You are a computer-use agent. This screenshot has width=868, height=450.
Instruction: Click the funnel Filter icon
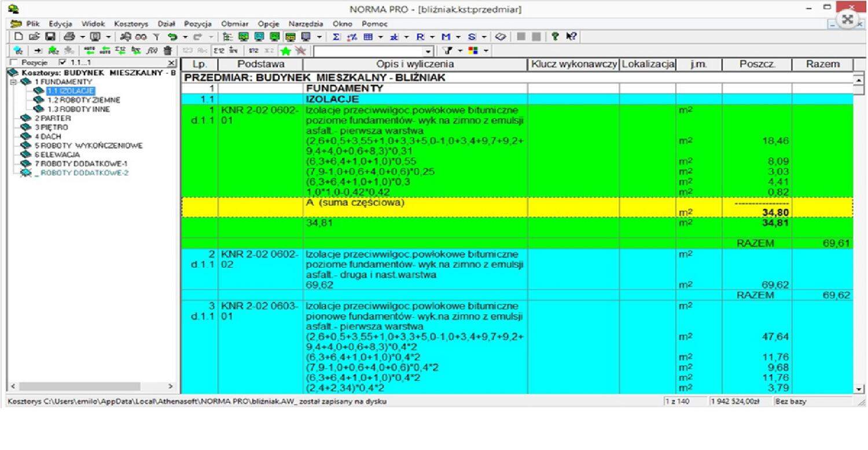pyautogui.click(x=447, y=50)
